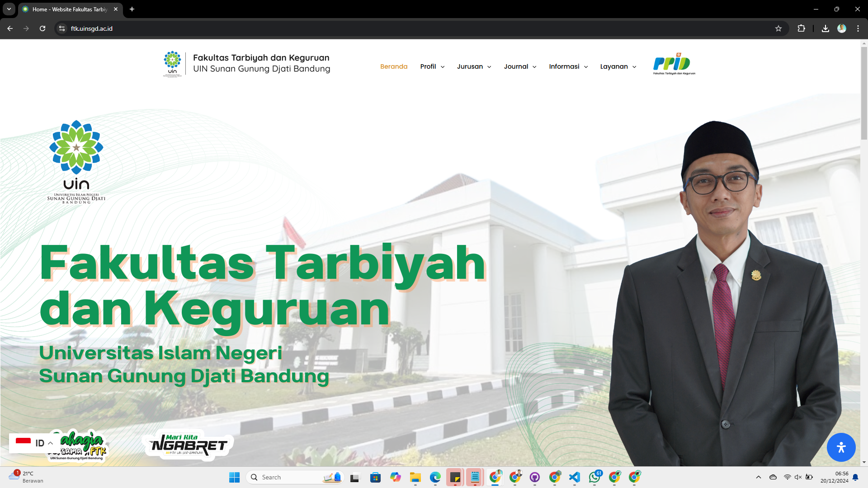Image resolution: width=868 pixels, height=488 pixels.
Task: Expand the Informasi dropdown menu
Action: [568, 66]
